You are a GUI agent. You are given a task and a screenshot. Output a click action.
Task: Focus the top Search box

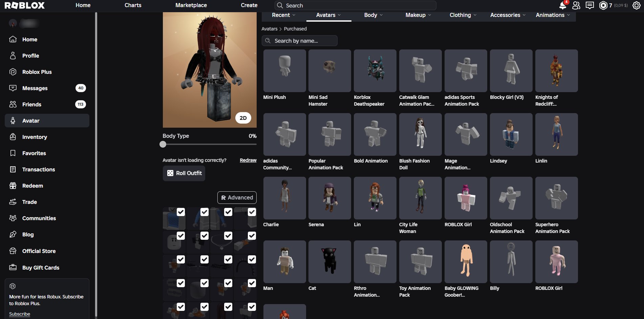(x=356, y=5)
